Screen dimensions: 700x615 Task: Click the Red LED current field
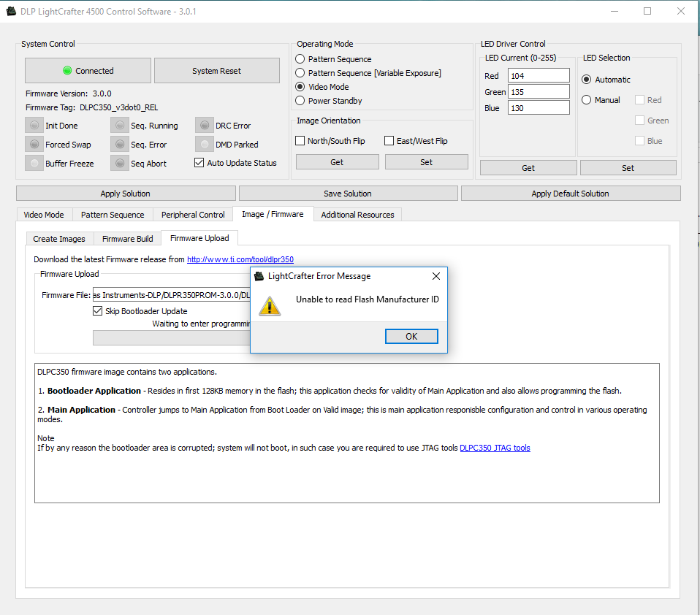coord(539,75)
